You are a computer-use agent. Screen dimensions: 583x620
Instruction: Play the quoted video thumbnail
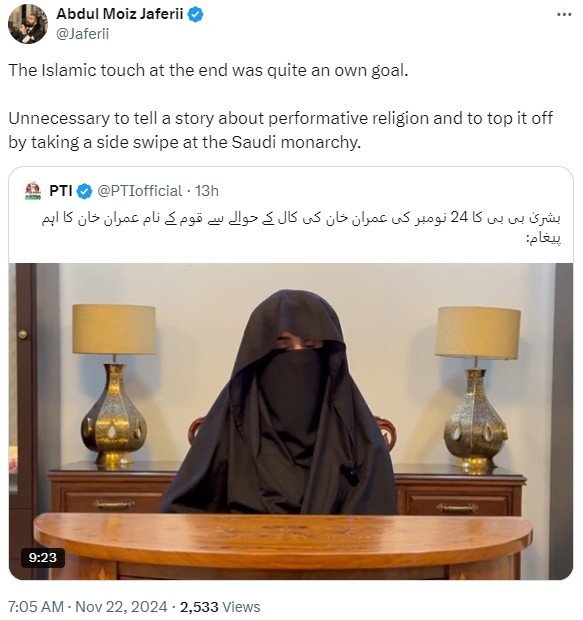click(291, 421)
